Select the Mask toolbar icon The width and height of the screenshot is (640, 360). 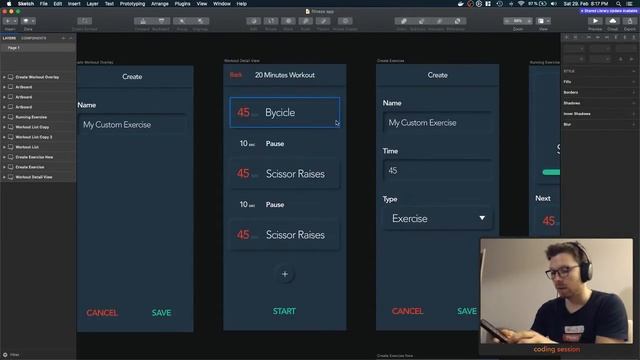288,21
